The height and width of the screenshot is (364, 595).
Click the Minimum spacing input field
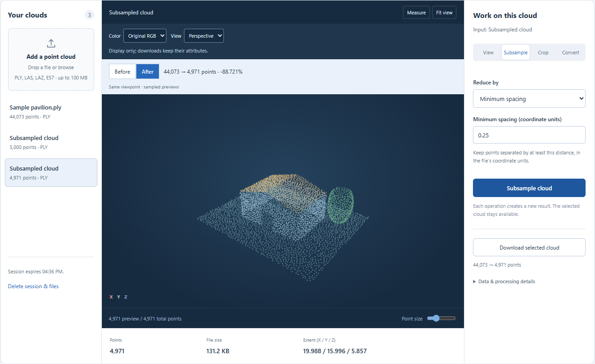529,135
